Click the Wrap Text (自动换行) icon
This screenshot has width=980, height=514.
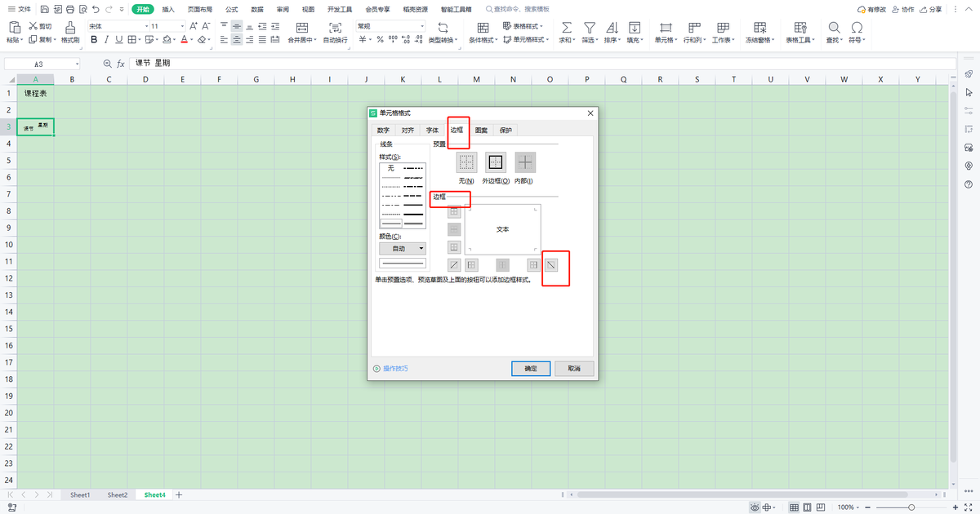(x=335, y=27)
